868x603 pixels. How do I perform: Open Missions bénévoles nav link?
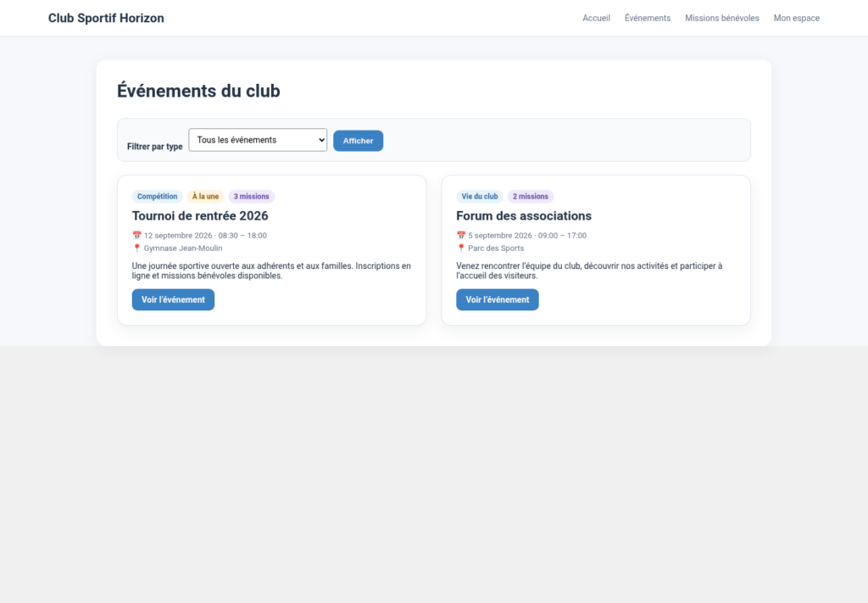click(722, 19)
